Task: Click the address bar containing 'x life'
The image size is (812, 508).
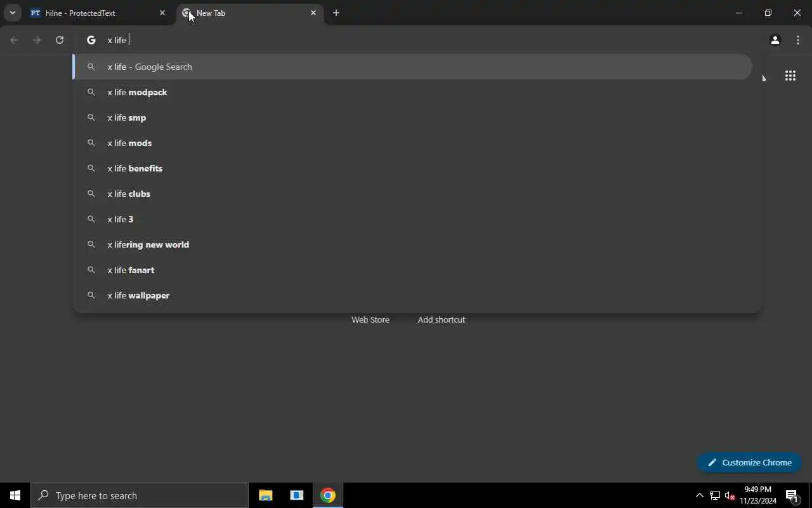Action: (419, 40)
